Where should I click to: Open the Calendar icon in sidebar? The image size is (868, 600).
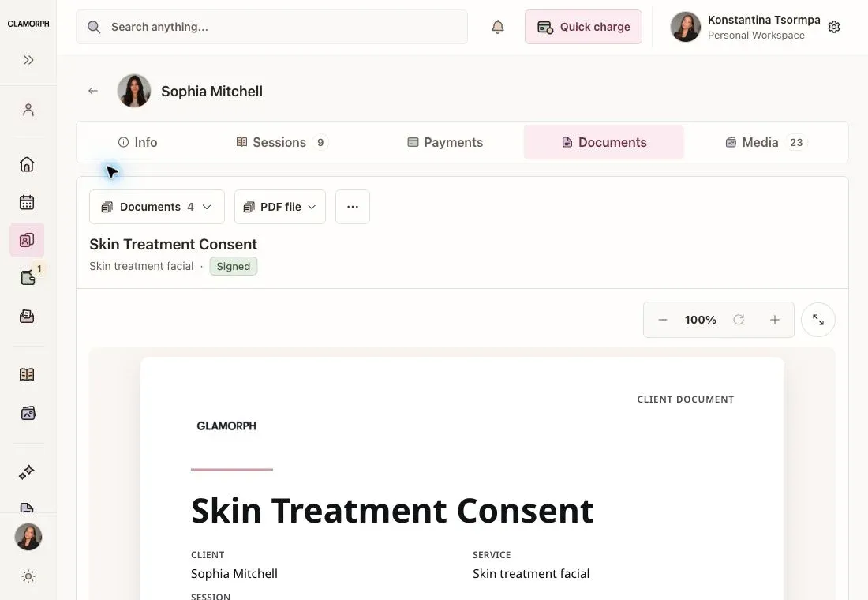[27, 202]
